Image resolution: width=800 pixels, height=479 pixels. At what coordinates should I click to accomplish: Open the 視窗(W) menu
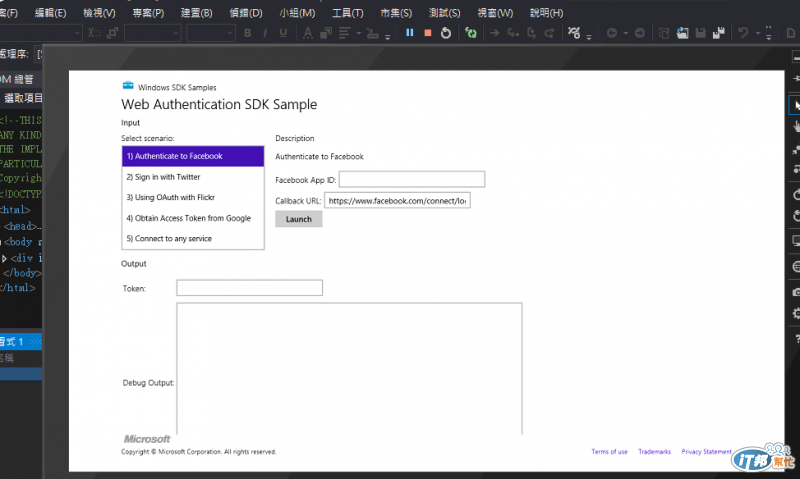[495, 13]
